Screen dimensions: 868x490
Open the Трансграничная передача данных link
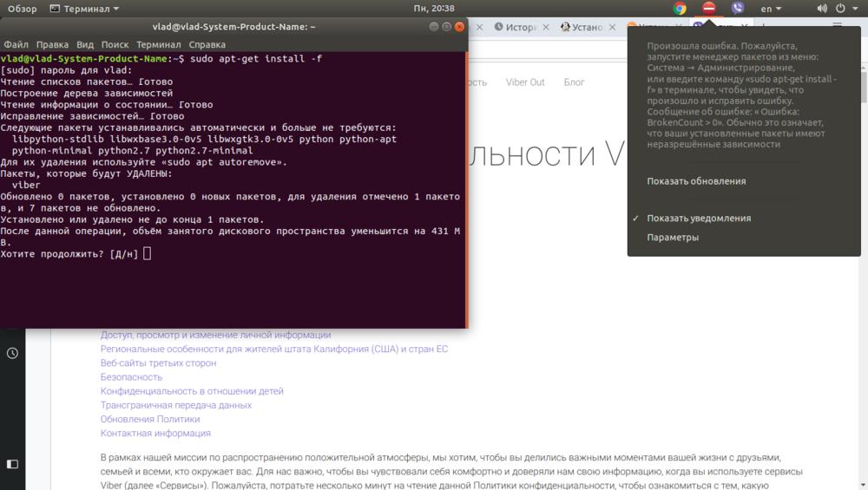pyautogui.click(x=176, y=405)
